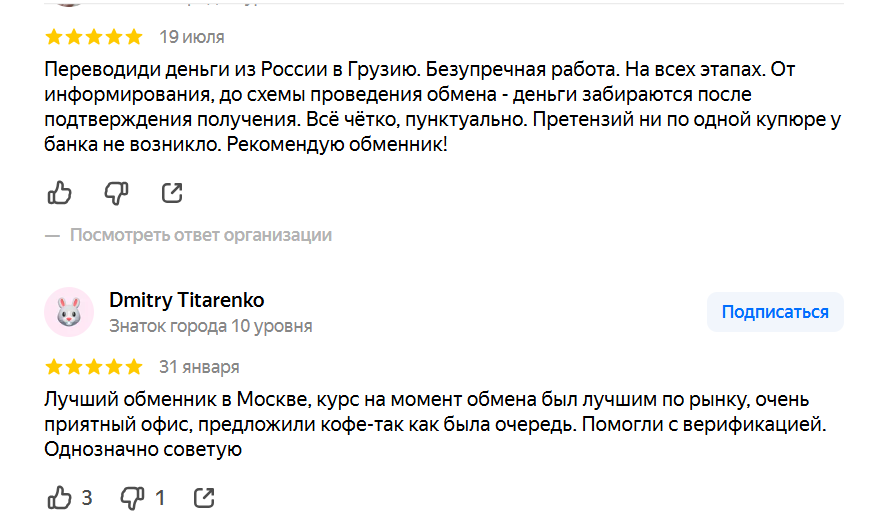Expand "Посмотреть ответ организации"

[200, 235]
